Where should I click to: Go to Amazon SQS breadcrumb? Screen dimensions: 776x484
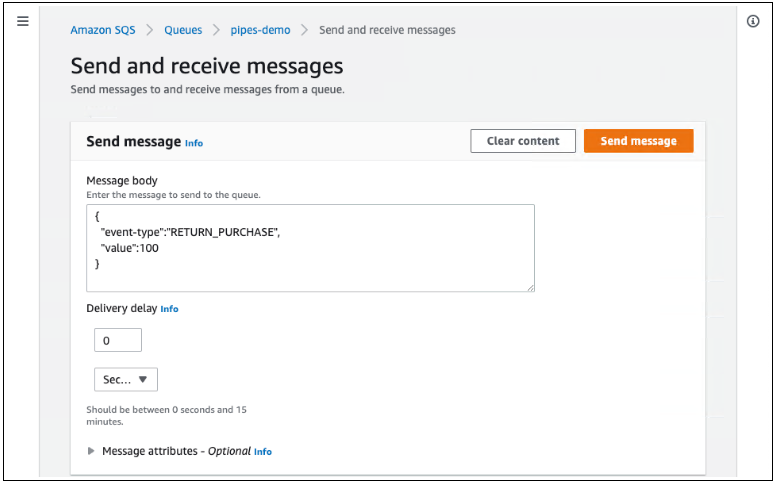tap(104, 30)
